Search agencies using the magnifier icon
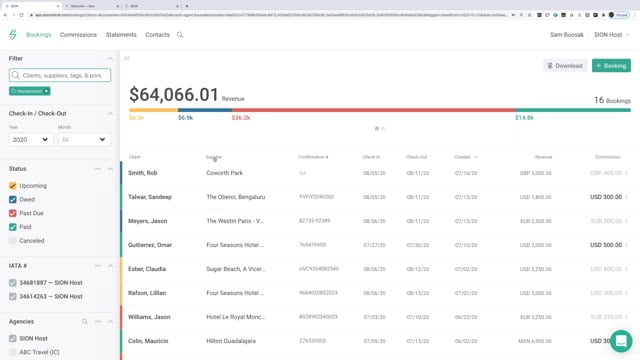The width and height of the screenshot is (640, 360). pos(85,322)
